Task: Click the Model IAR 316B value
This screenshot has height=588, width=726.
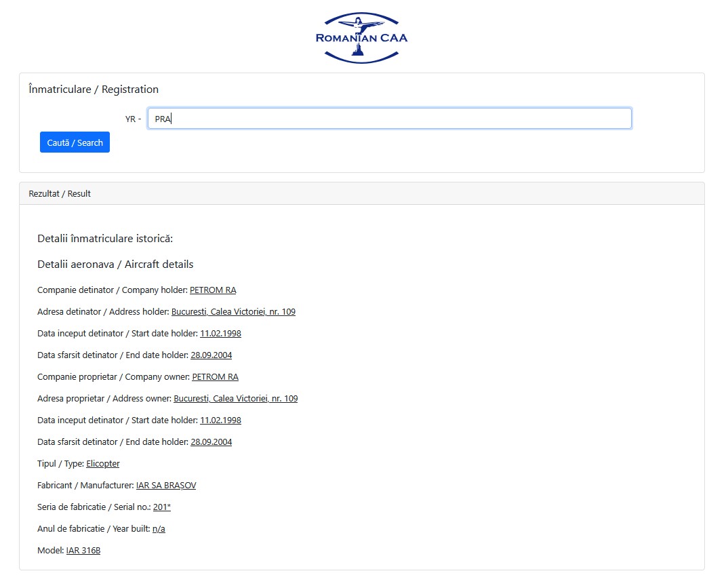Action: 83,551
